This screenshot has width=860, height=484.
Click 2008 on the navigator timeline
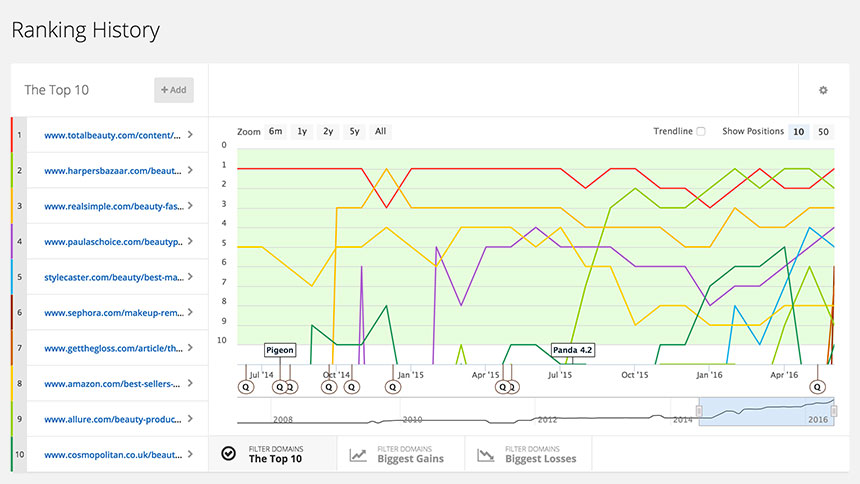click(x=282, y=420)
